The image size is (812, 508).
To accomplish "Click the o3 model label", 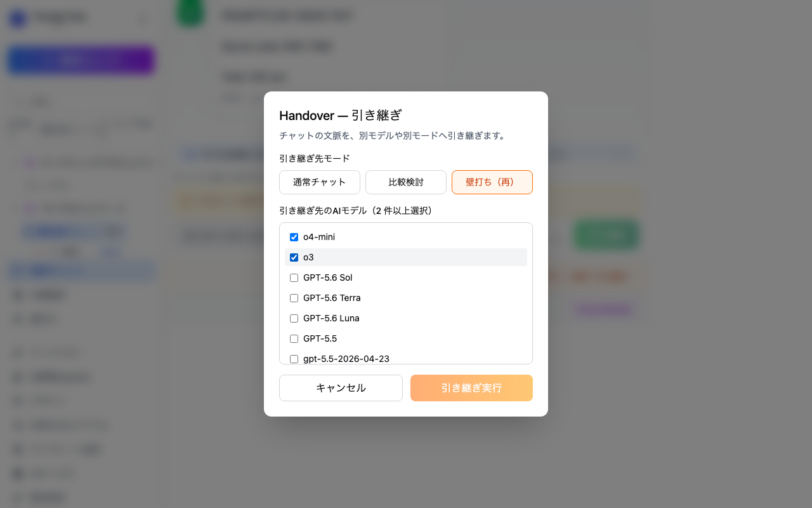I will pos(308,257).
